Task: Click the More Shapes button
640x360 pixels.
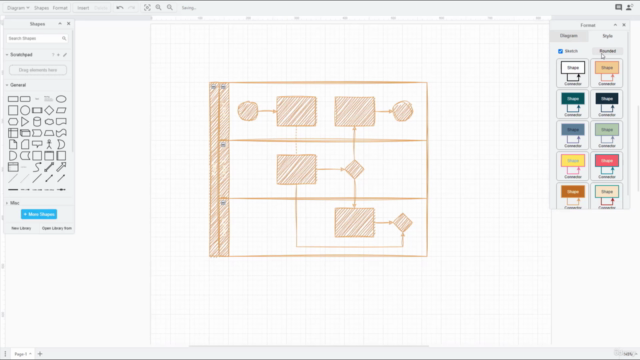Action: point(39,214)
